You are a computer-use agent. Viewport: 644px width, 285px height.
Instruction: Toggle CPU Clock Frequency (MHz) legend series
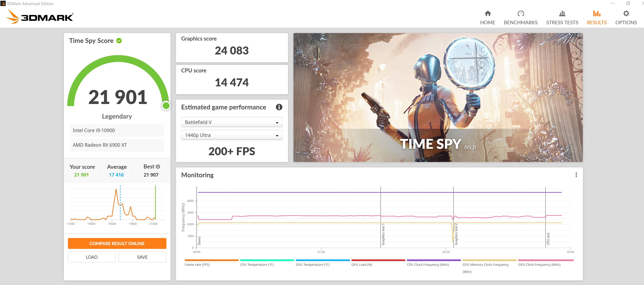pos(428,264)
